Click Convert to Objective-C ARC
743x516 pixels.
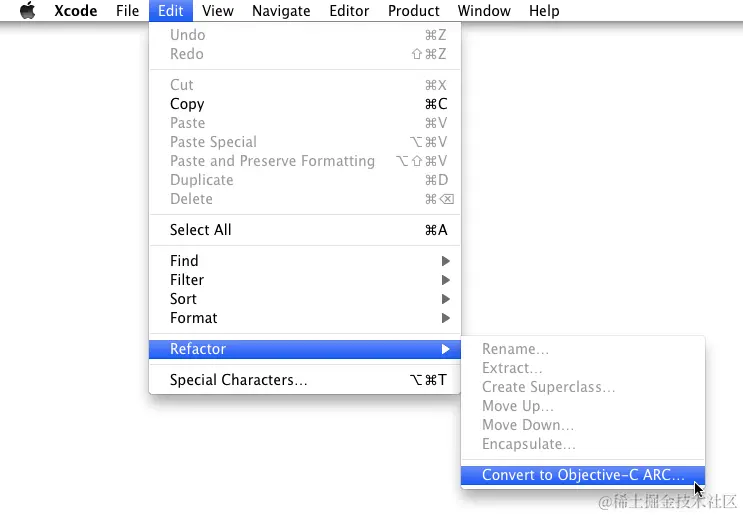click(x=583, y=475)
